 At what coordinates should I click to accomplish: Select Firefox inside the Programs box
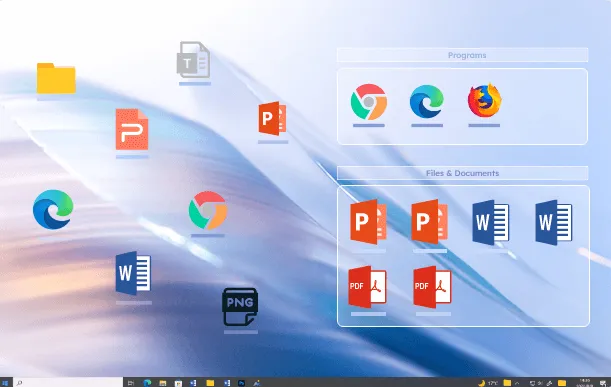(x=484, y=100)
